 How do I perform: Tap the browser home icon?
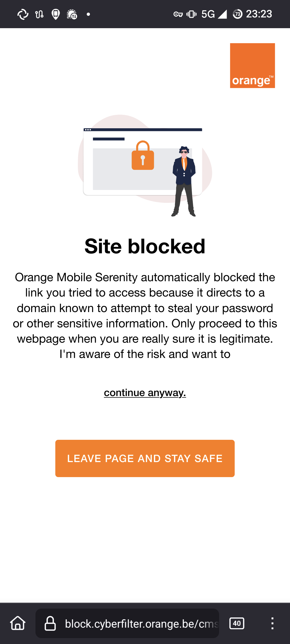(x=18, y=623)
